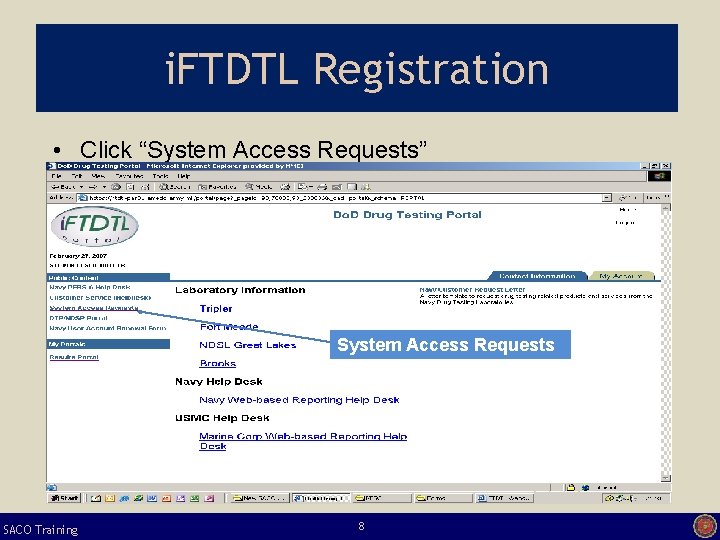
Task: Click the Home link at top right
Action: point(627,210)
